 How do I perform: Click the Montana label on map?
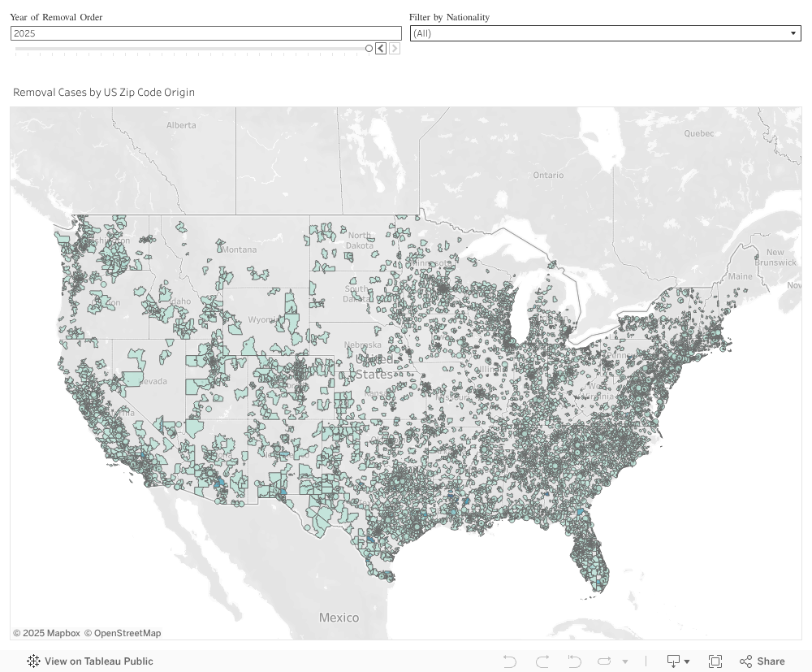(240, 249)
